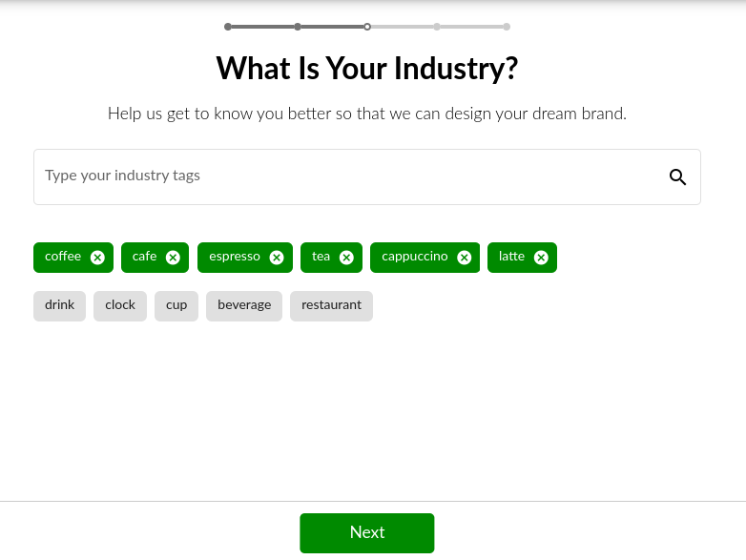
Task: Focus the industry tags input field
Action: 367,177
